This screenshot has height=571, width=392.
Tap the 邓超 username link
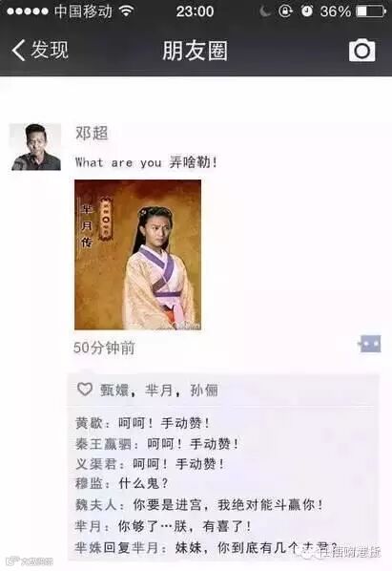[92, 133]
